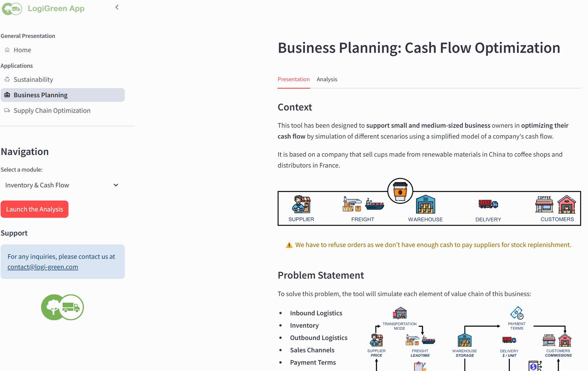This screenshot has height=371, width=588.
Task: Click the Supply Chain Optimization truck icon
Action: [7, 110]
